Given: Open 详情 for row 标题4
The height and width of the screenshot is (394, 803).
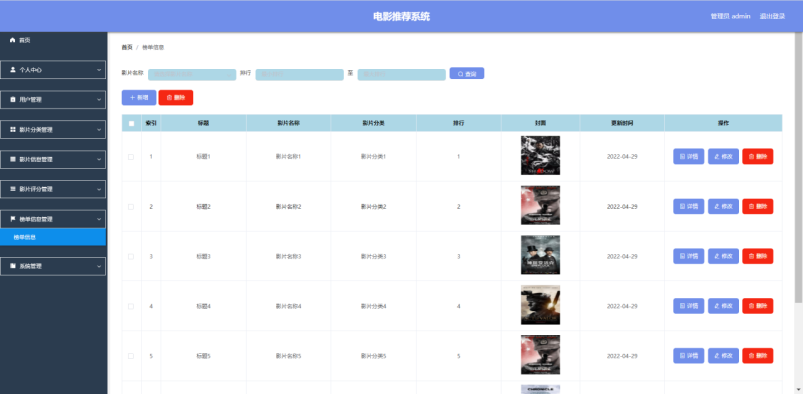Looking at the screenshot, I should pos(688,305).
